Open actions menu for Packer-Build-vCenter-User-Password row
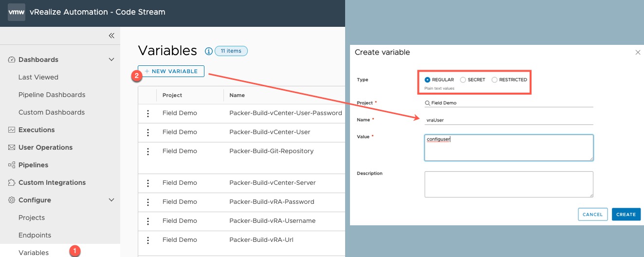This screenshot has width=644, height=257. [x=147, y=113]
